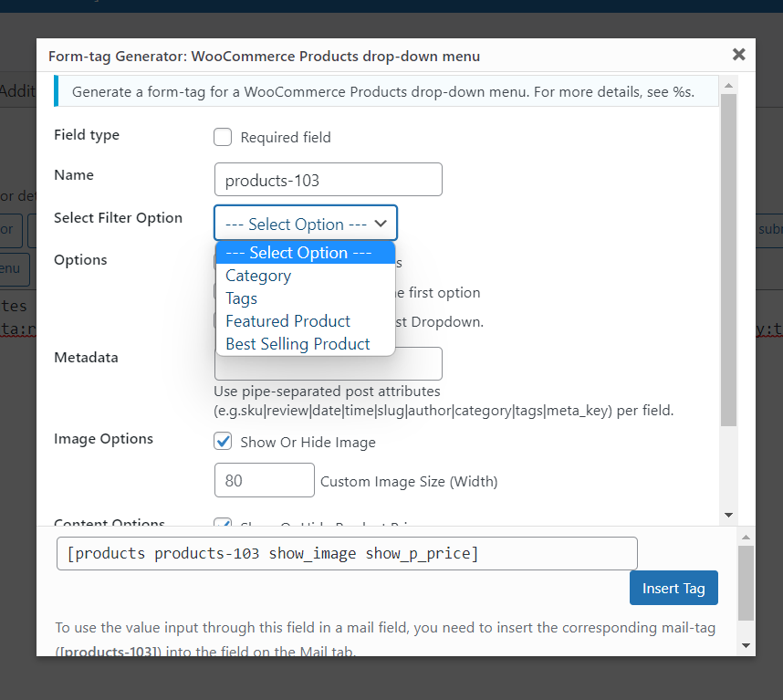Image resolution: width=783 pixels, height=700 pixels.
Task: Close the Form-tag Generator dialog
Action: pyautogui.click(x=738, y=55)
